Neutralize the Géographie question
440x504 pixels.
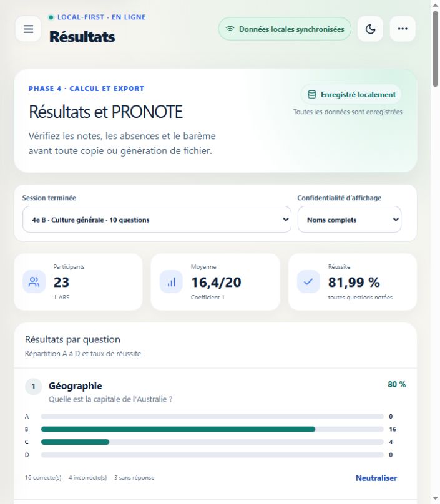coord(376,478)
